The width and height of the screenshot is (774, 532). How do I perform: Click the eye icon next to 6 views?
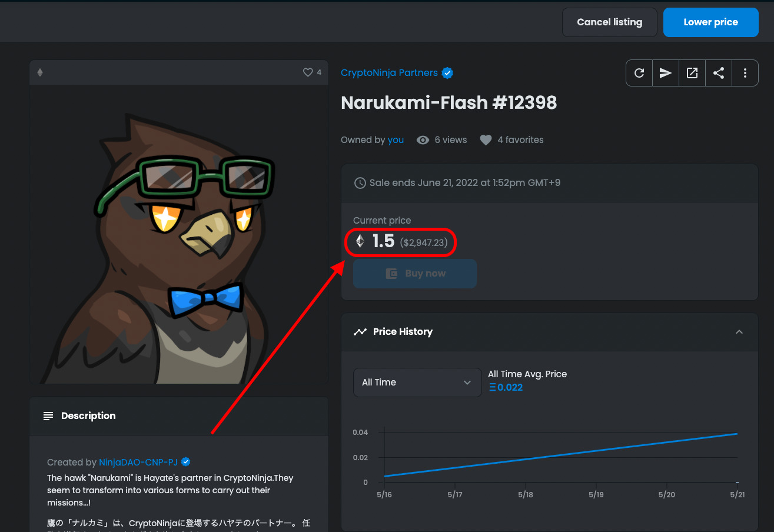[423, 140]
